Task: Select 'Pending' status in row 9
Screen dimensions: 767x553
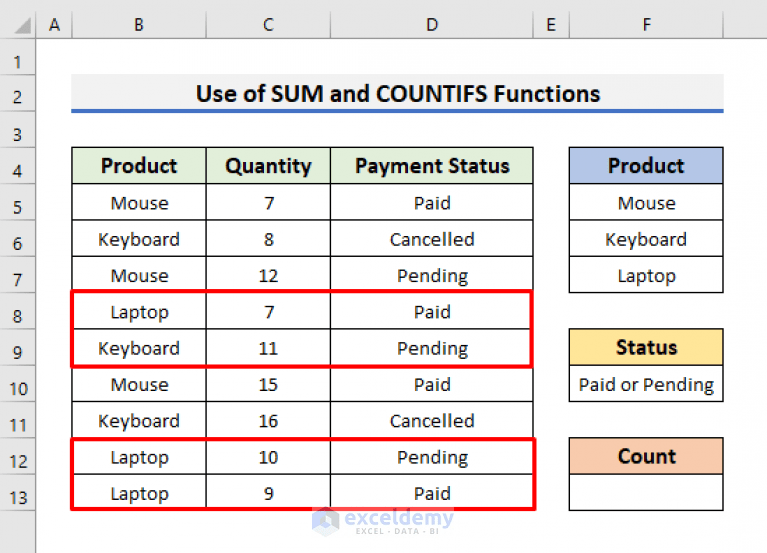Action: point(431,347)
